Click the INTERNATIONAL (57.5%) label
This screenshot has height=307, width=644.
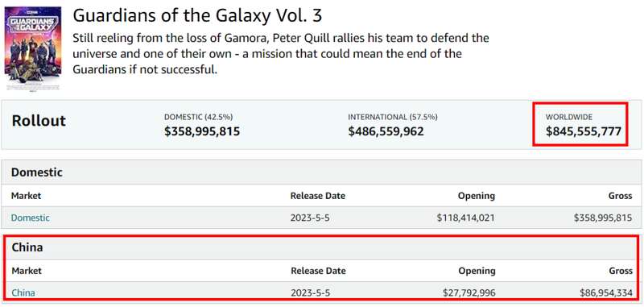393,117
